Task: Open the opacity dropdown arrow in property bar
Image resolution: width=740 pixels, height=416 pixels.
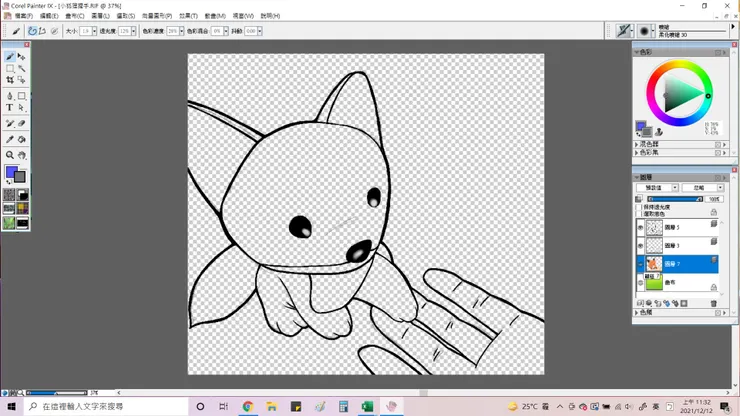Action: [134, 31]
